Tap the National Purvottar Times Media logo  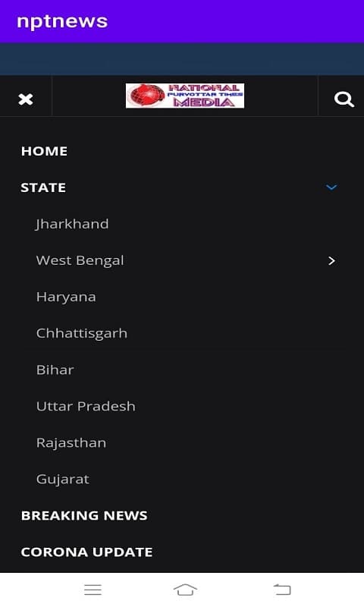click(185, 96)
